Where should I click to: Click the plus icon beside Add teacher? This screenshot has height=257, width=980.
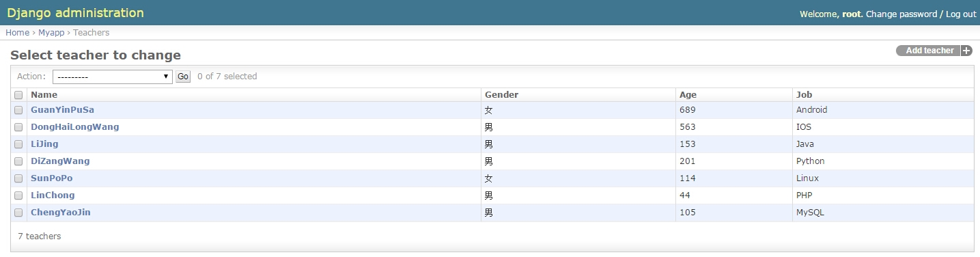966,51
